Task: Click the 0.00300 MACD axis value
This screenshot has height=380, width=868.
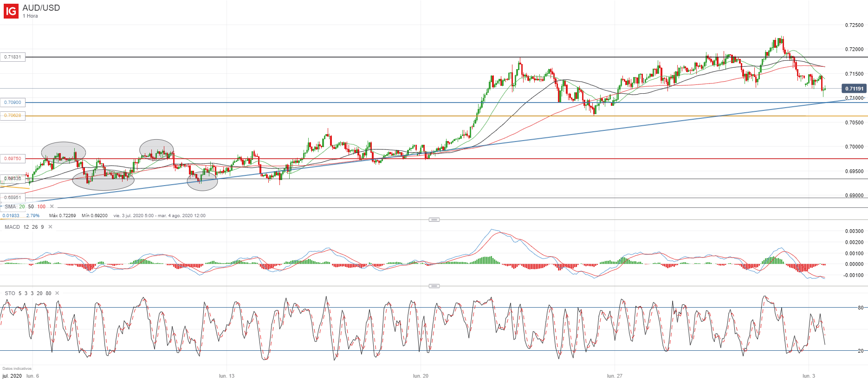Action: (854, 231)
